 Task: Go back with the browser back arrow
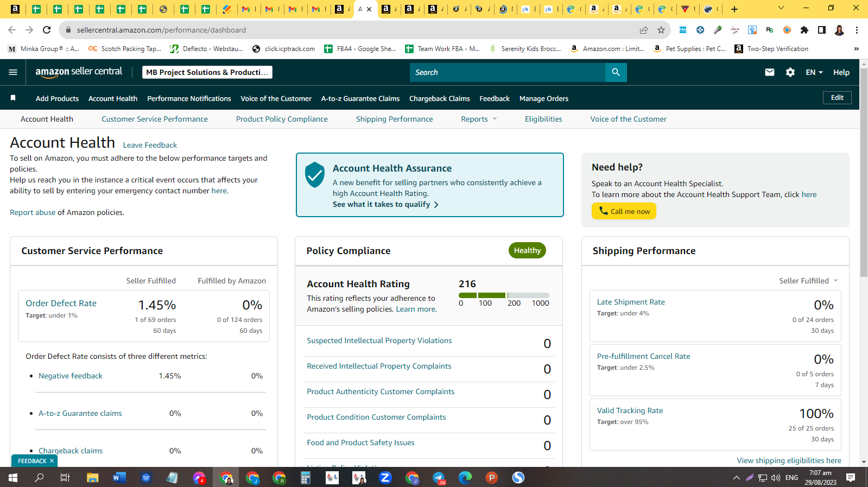[x=12, y=30]
